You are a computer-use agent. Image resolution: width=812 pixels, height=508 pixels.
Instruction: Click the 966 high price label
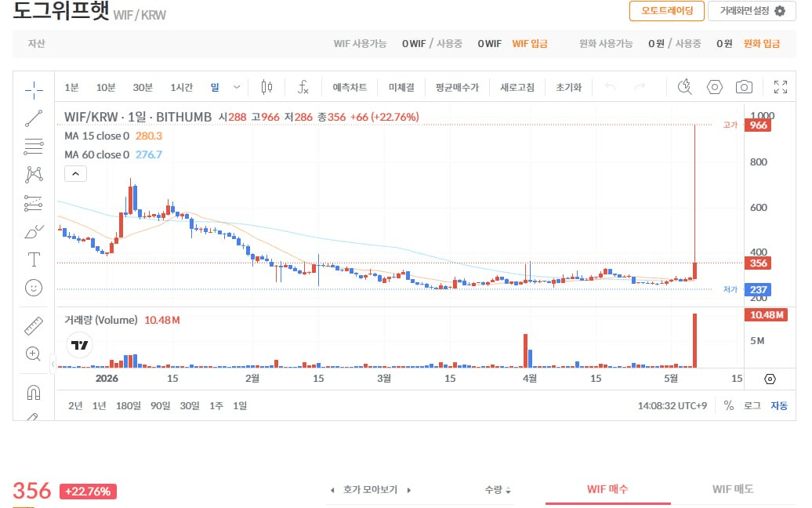(758, 125)
